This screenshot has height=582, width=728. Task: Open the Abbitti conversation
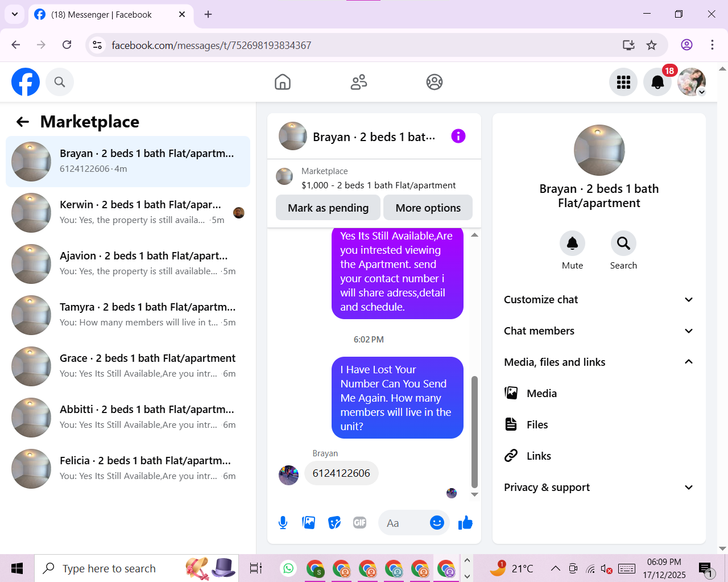(x=128, y=418)
